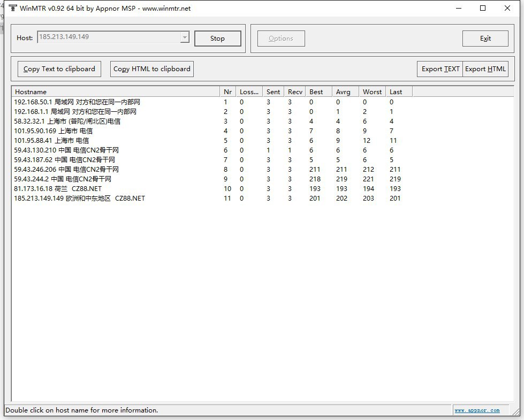Click Sent value 1 for hop 6
Screen dimensions: 524x420
pyautogui.click(x=268, y=150)
